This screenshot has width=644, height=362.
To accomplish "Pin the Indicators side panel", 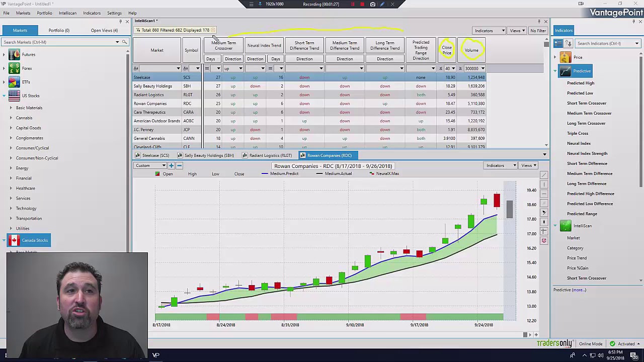I will (633, 21).
